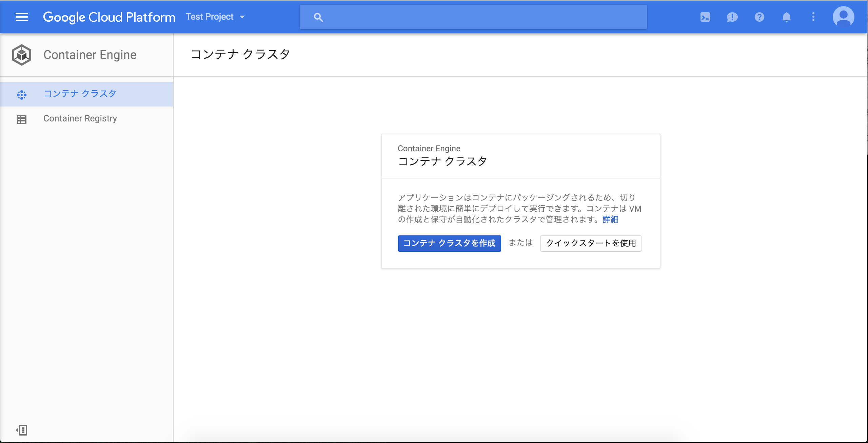The width and height of the screenshot is (868, 443).
Task: Show notifications via the bell icon
Action: pyautogui.click(x=787, y=17)
